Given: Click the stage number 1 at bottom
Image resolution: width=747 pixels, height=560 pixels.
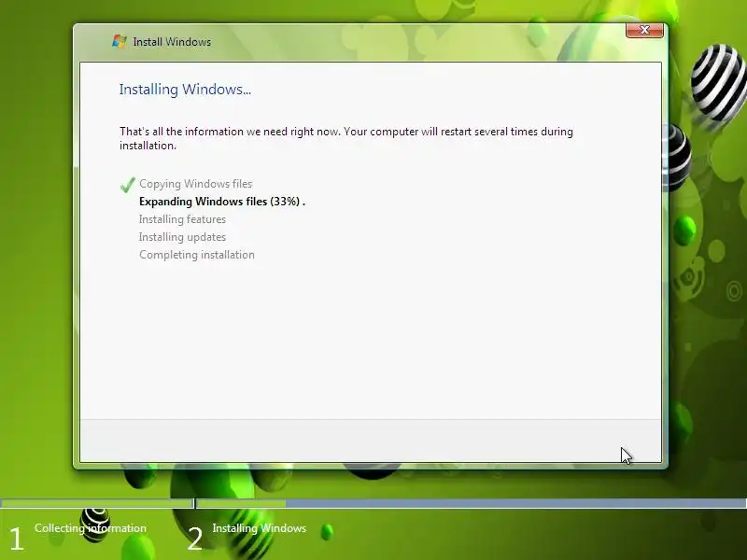Looking at the screenshot, I should (16, 539).
